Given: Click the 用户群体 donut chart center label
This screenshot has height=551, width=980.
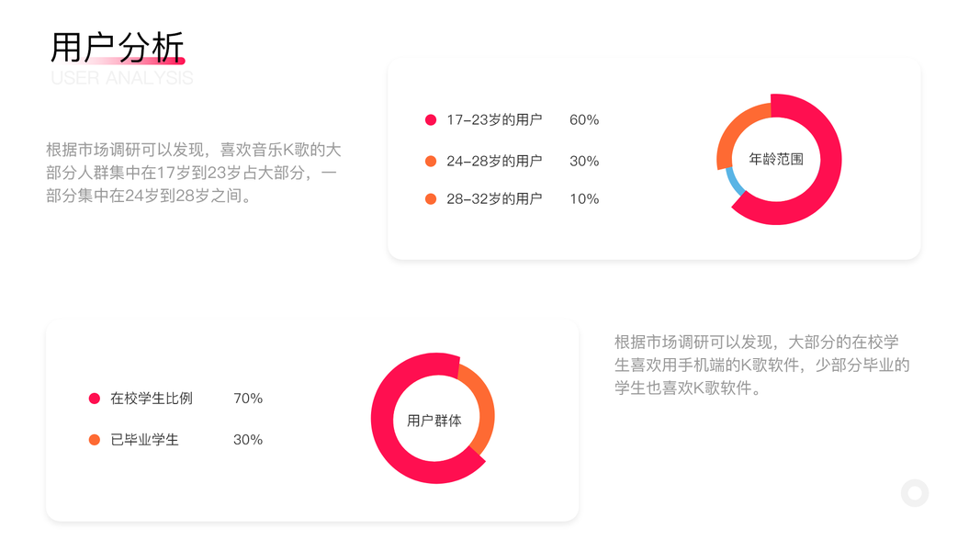Looking at the screenshot, I should [434, 421].
